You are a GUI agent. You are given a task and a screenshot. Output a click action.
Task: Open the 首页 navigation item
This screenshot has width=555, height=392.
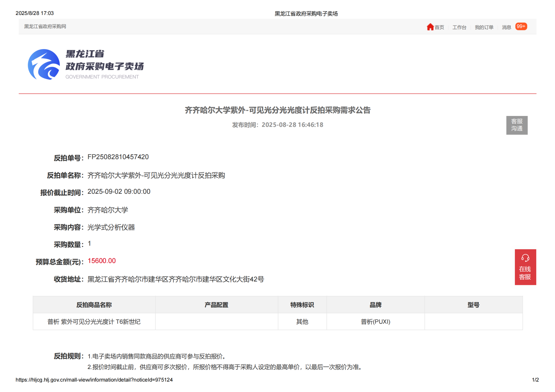point(439,27)
